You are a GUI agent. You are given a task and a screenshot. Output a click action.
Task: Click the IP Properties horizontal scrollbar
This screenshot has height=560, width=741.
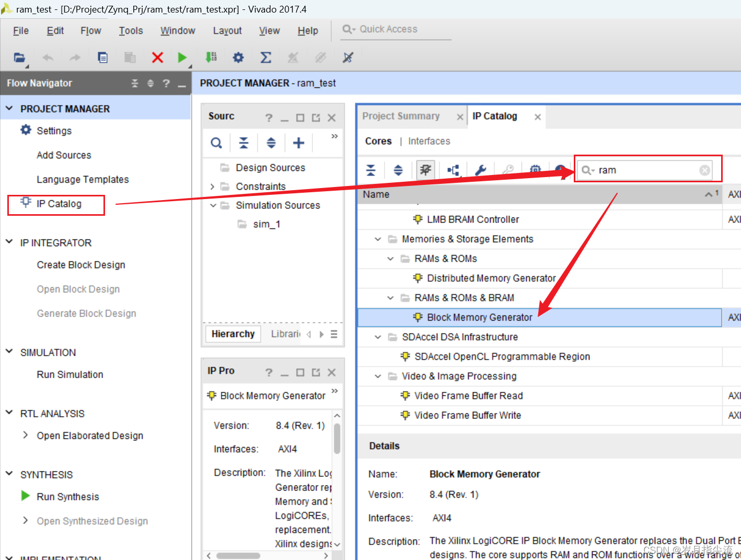[238, 556]
